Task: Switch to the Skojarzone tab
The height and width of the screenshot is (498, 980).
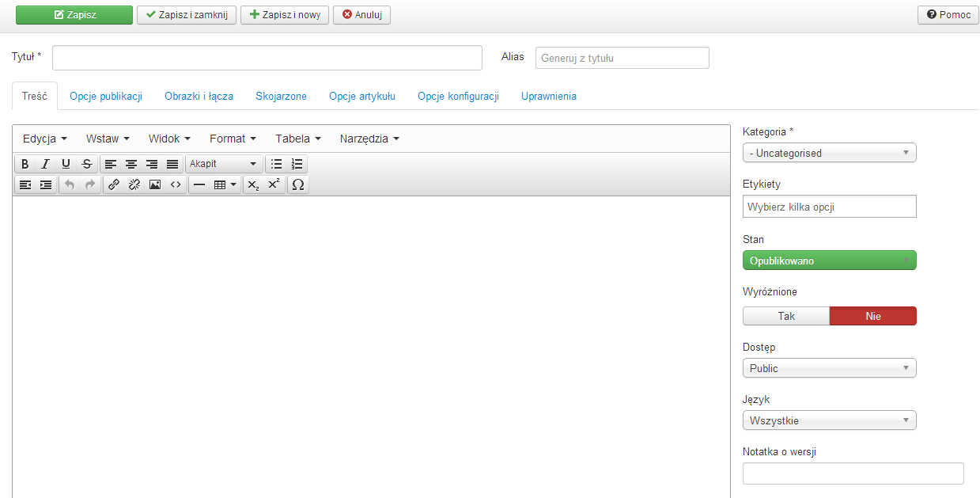Action: pos(281,96)
